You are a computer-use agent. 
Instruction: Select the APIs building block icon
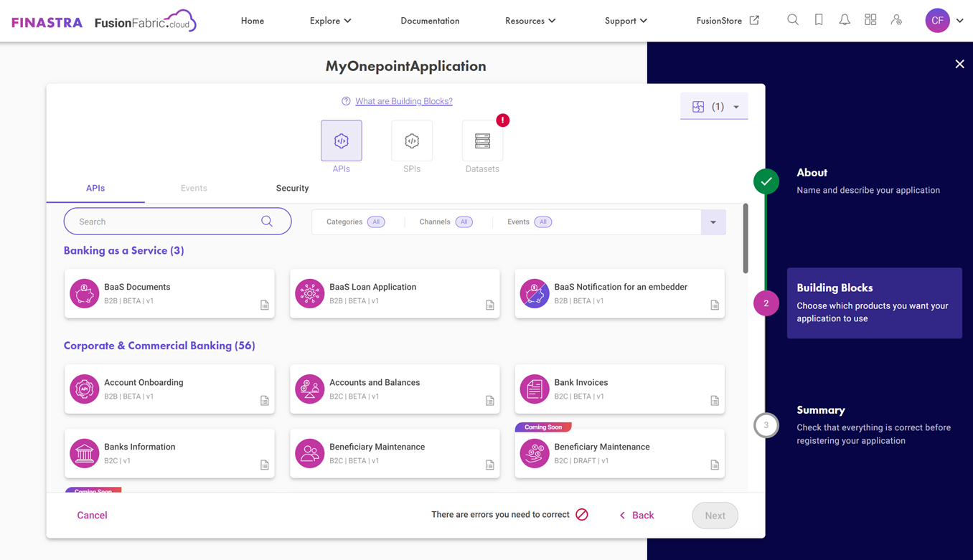coord(342,141)
